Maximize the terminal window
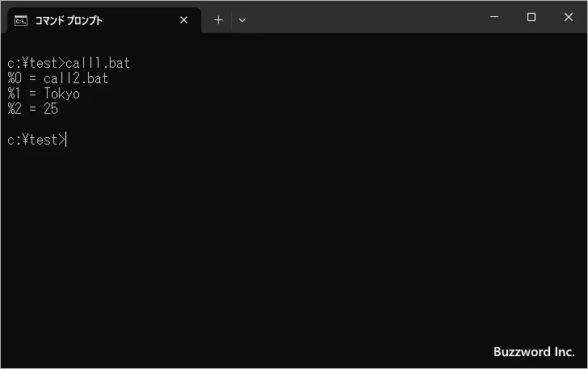The height and width of the screenshot is (369, 588). [x=531, y=17]
